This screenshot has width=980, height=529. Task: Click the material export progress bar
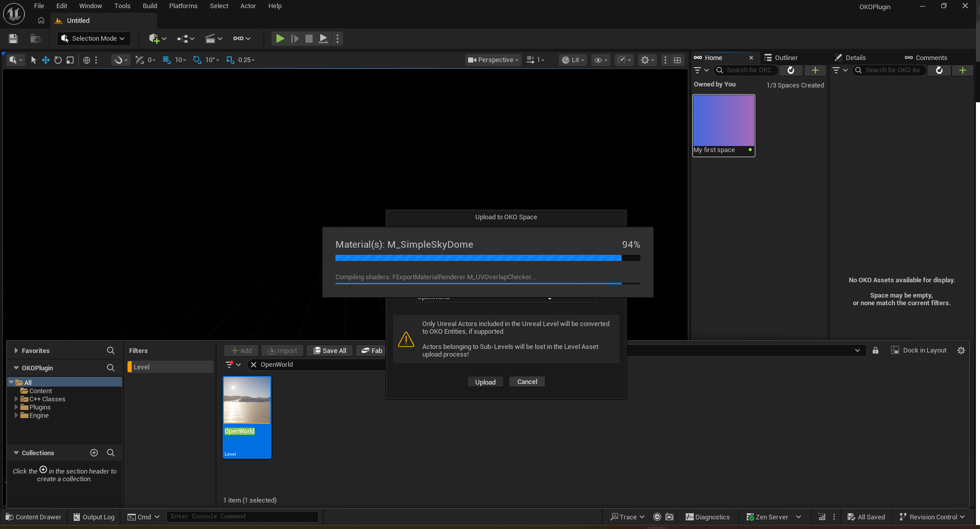(x=488, y=258)
